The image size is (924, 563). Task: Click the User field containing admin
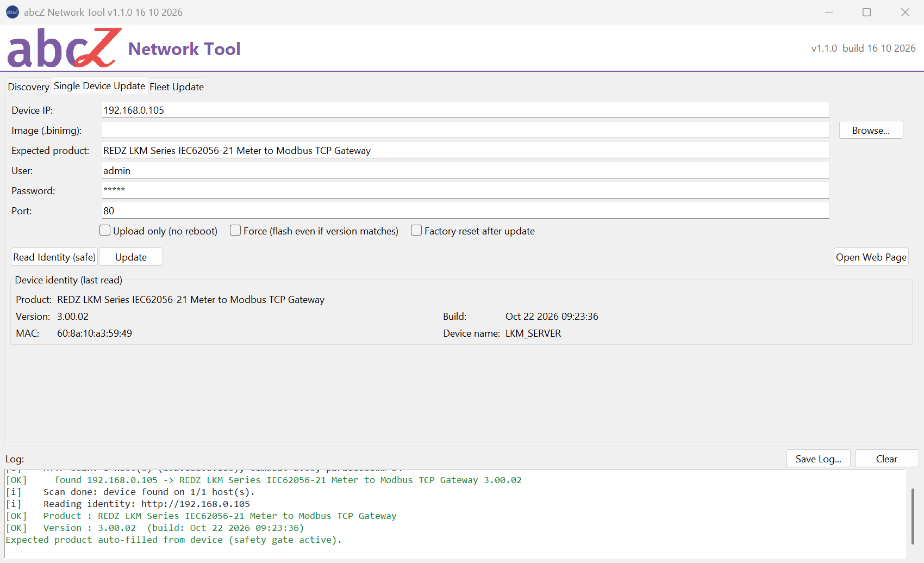click(465, 170)
